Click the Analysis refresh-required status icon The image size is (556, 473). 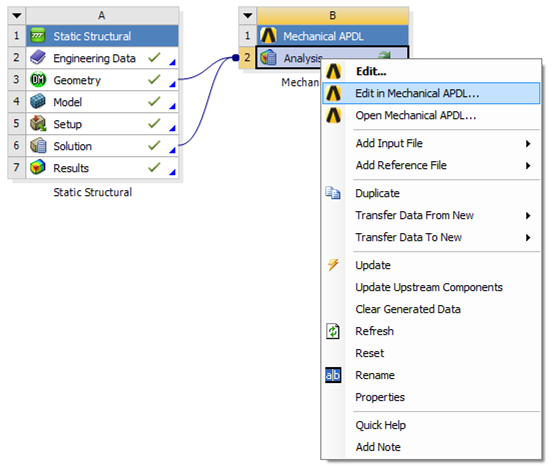[x=384, y=55]
